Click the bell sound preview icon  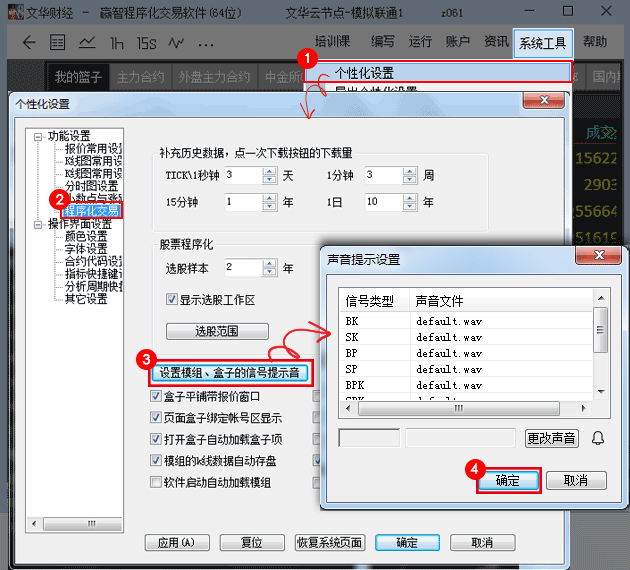pos(598,438)
